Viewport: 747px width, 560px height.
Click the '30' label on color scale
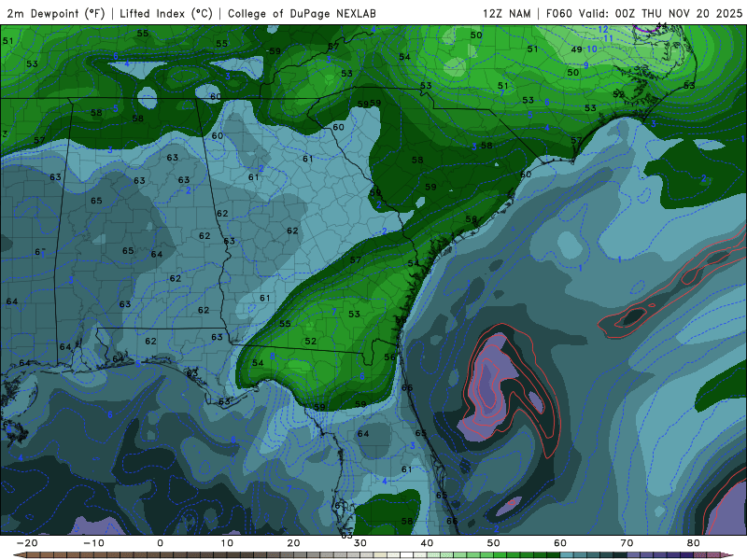(360, 543)
